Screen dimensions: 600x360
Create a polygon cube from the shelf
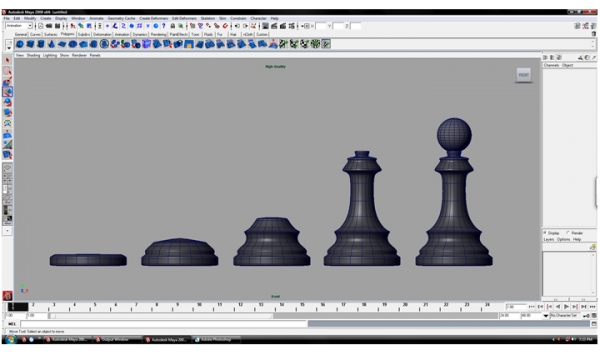30,44
